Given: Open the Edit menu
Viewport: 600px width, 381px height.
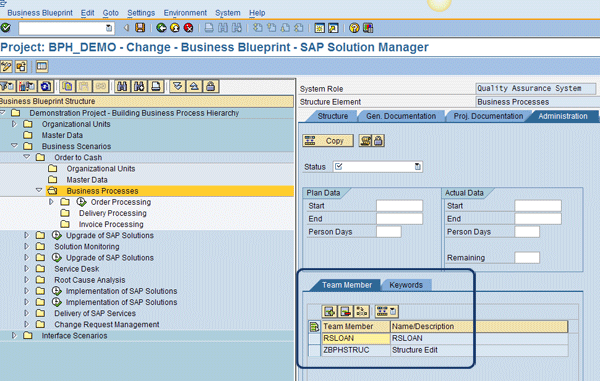Looking at the screenshot, I should point(87,13).
